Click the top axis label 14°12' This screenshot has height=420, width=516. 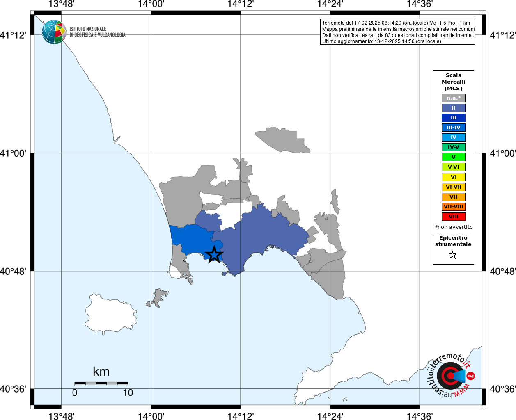click(241, 4)
